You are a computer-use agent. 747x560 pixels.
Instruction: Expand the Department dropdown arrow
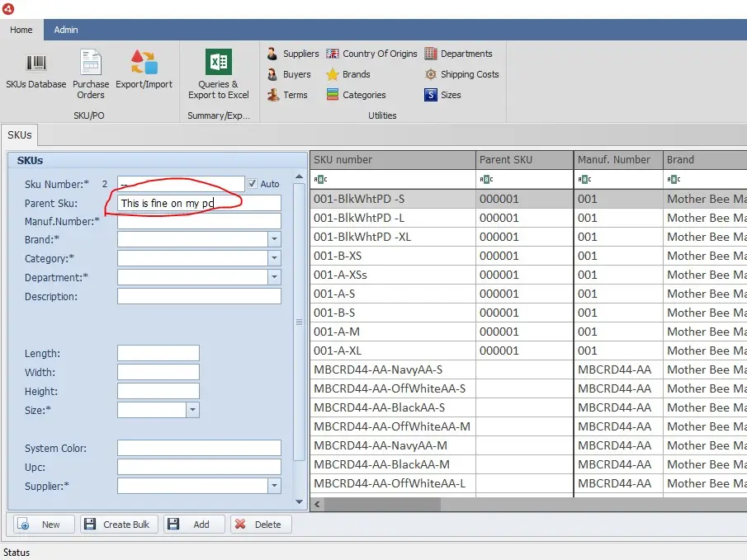[274, 277]
